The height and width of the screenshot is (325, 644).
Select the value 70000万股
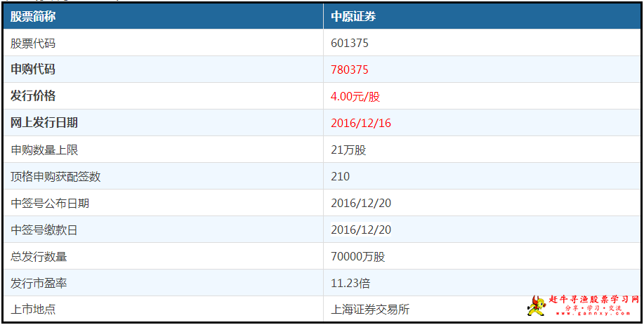pos(358,257)
